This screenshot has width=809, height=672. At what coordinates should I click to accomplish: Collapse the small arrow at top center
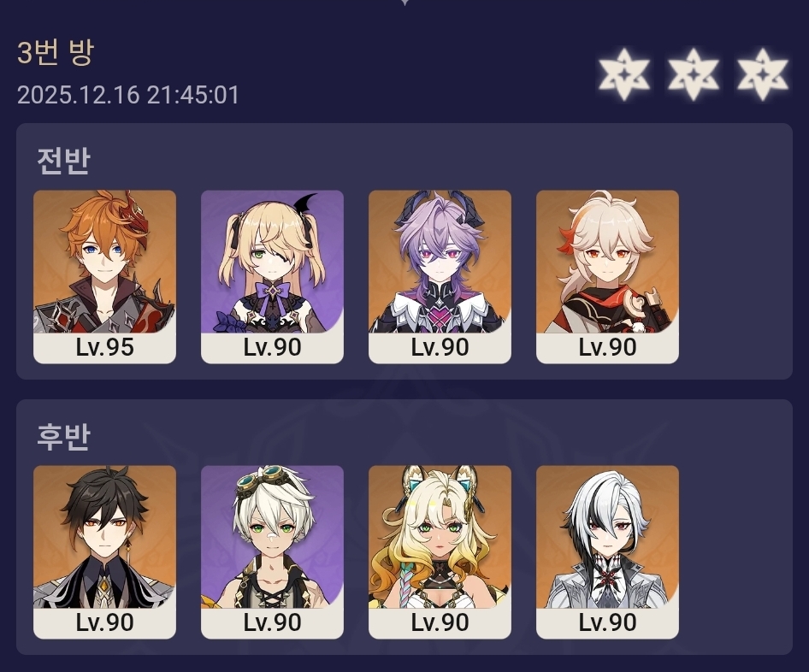tap(405, 3)
